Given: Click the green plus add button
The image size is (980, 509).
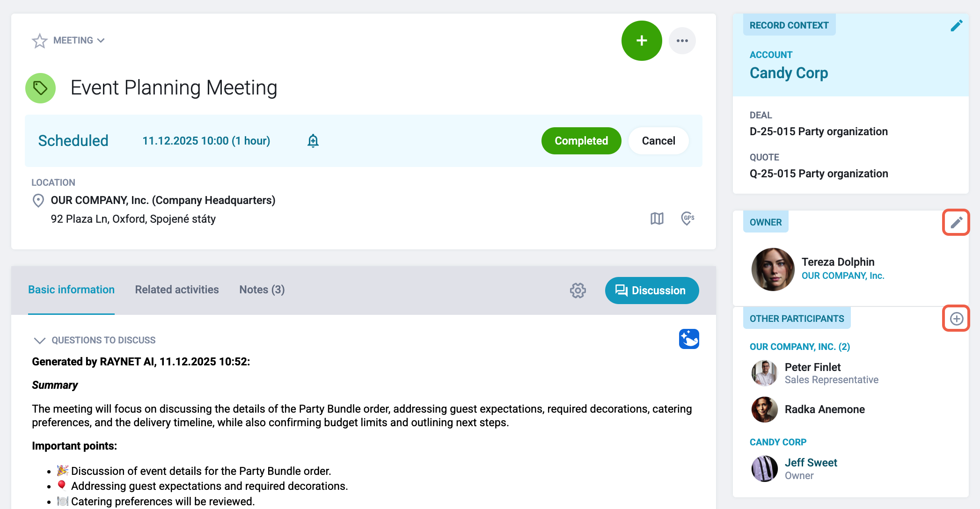Looking at the screenshot, I should [642, 41].
